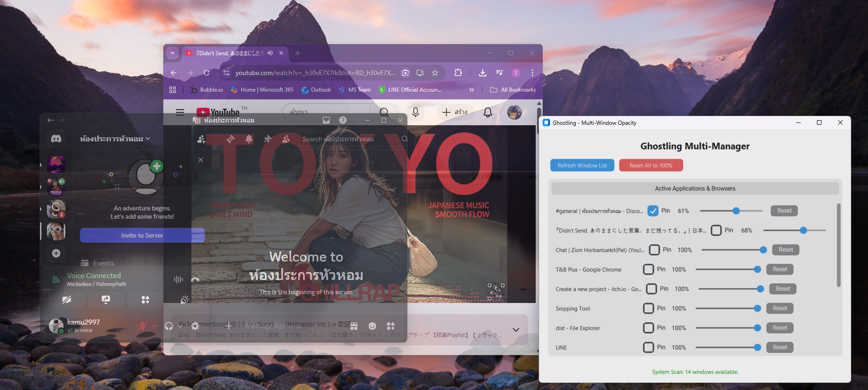Check Pin for Snipping Tool
This screenshot has height=390, width=868.
click(x=648, y=309)
